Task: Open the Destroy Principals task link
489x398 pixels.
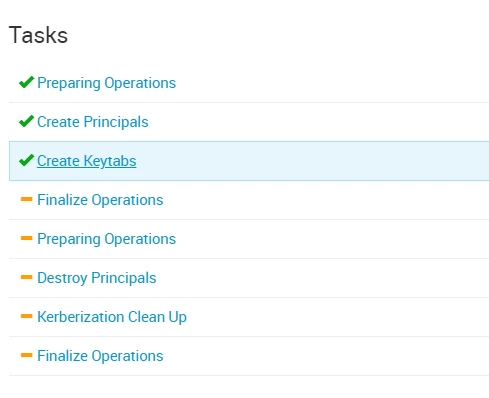Action: click(x=97, y=278)
